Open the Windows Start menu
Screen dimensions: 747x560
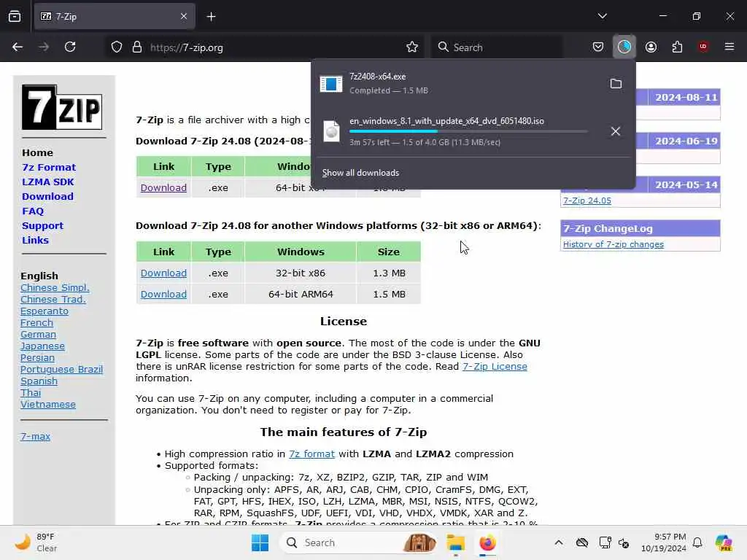click(260, 542)
